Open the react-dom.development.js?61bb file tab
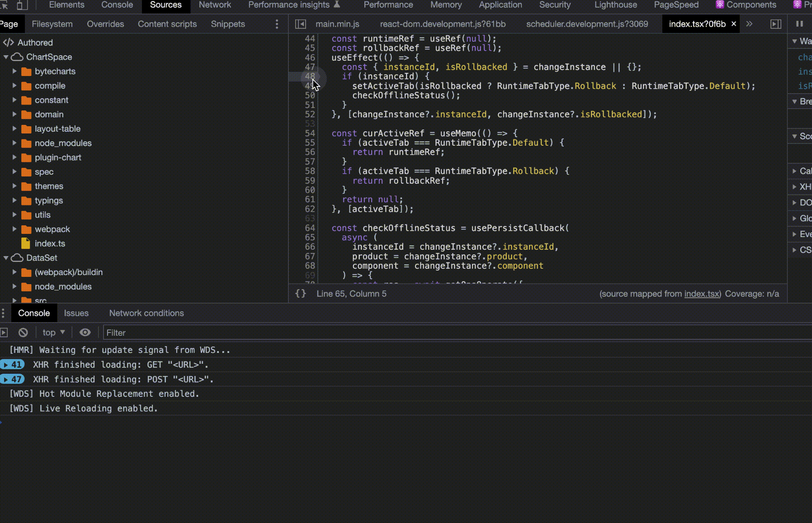 click(443, 24)
